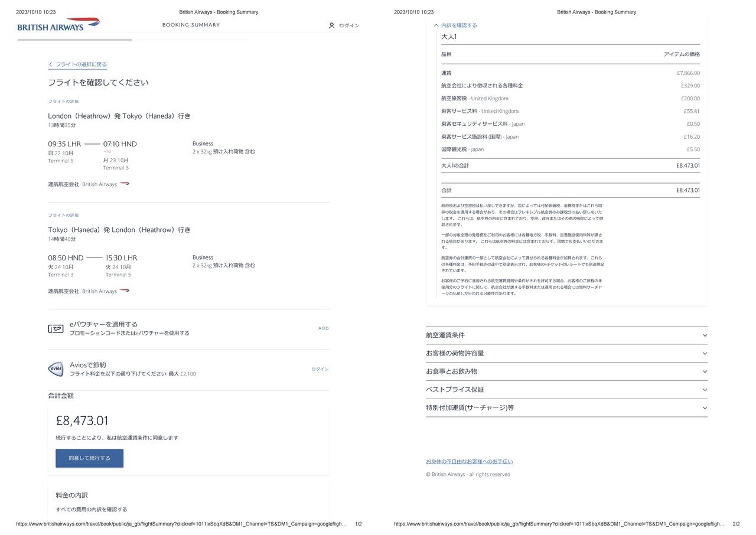Click ログイン in the Avios row

pos(320,369)
